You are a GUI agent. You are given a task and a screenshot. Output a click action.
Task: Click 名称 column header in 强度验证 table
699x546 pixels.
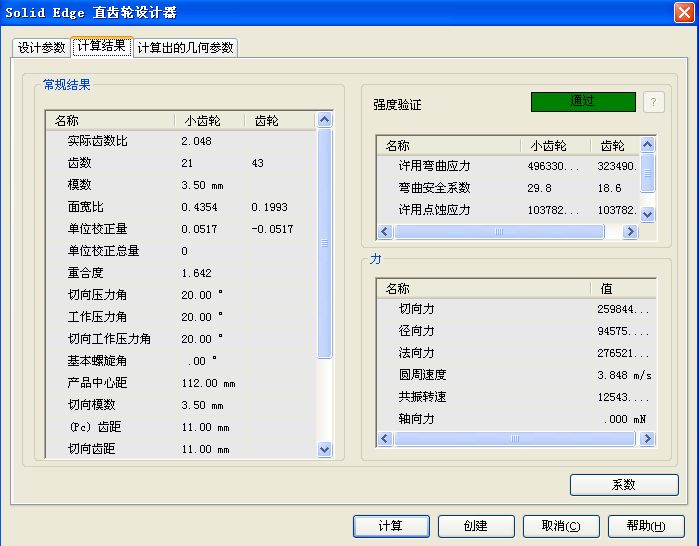[448, 146]
